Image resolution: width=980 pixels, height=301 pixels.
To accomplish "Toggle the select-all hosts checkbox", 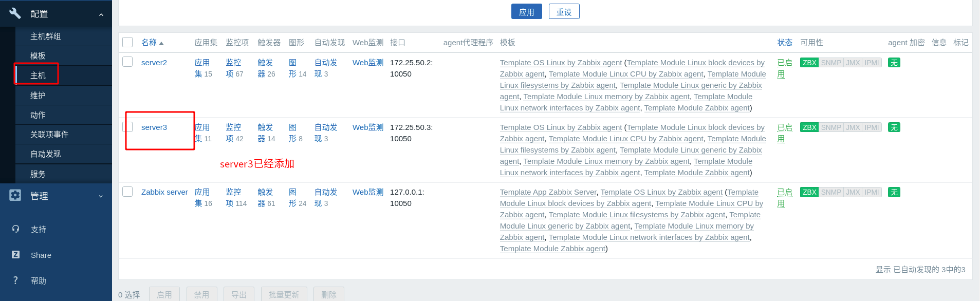I will (x=127, y=42).
